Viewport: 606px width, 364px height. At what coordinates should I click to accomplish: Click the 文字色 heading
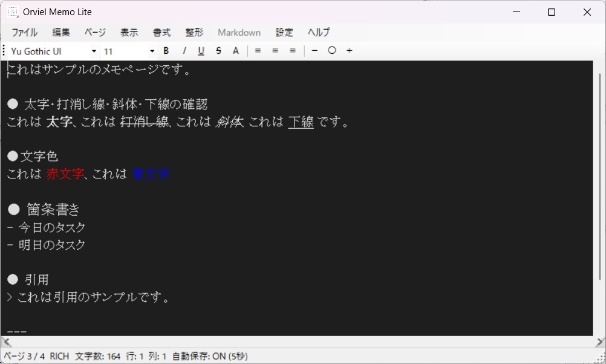(x=39, y=157)
